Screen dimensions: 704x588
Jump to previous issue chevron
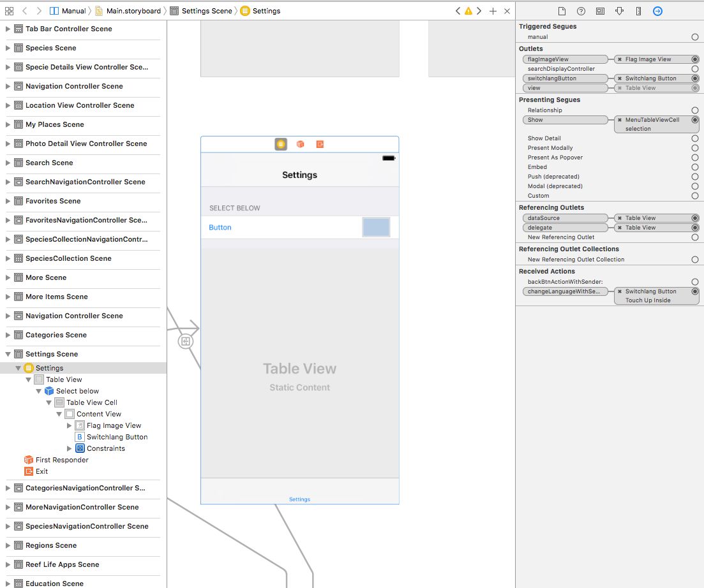[x=458, y=11]
